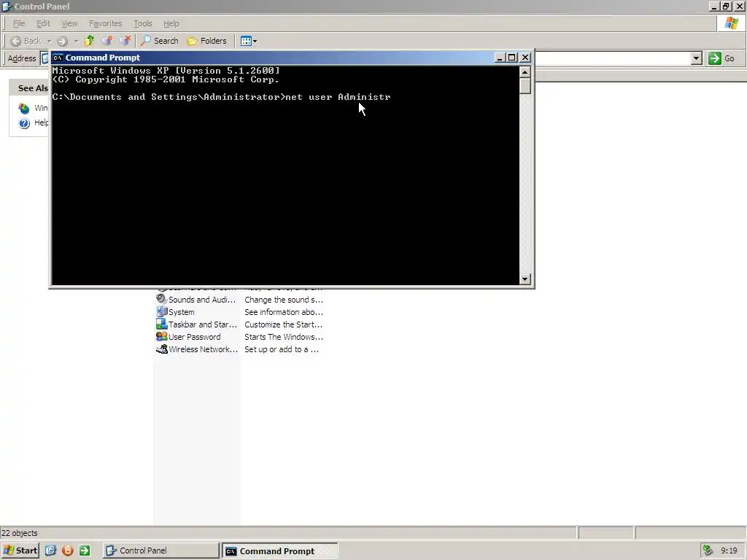747x560 pixels.
Task: Open the File menu
Action: 19,23
